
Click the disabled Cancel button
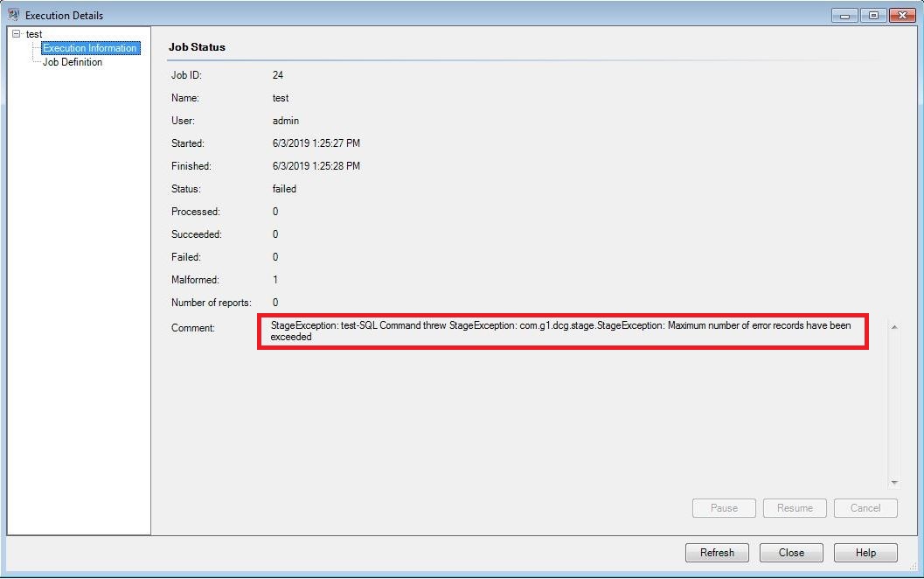tap(865, 507)
